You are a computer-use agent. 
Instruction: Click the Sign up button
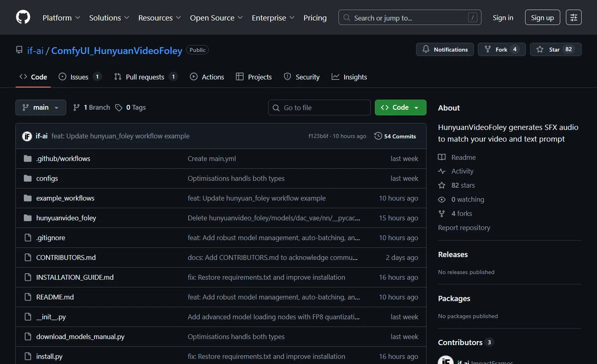coord(542,17)
